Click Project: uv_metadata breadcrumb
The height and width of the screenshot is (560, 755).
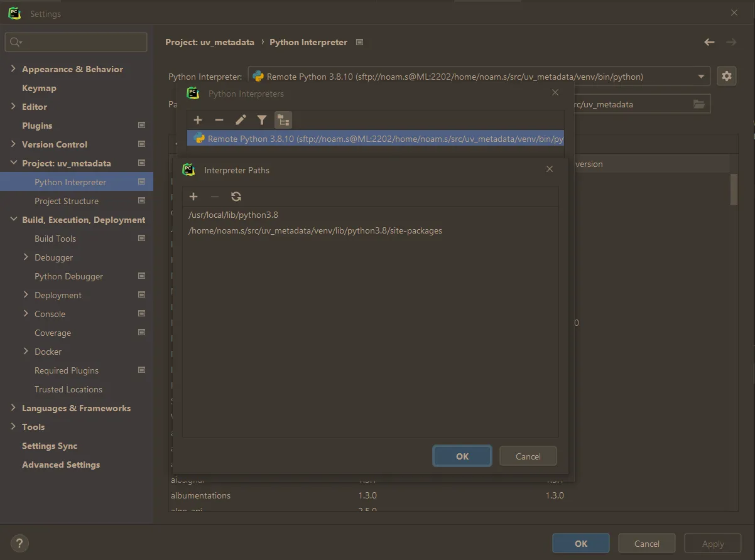[210, 42]
